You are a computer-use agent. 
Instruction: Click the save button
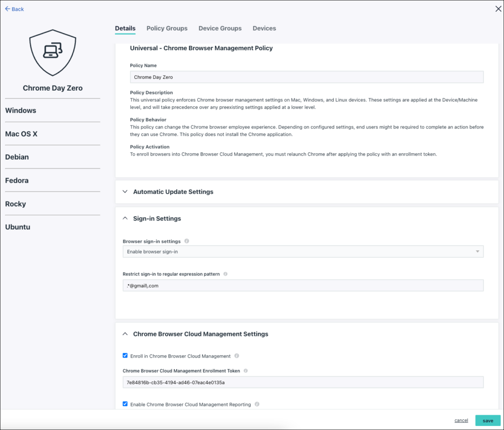click(488, 420)
